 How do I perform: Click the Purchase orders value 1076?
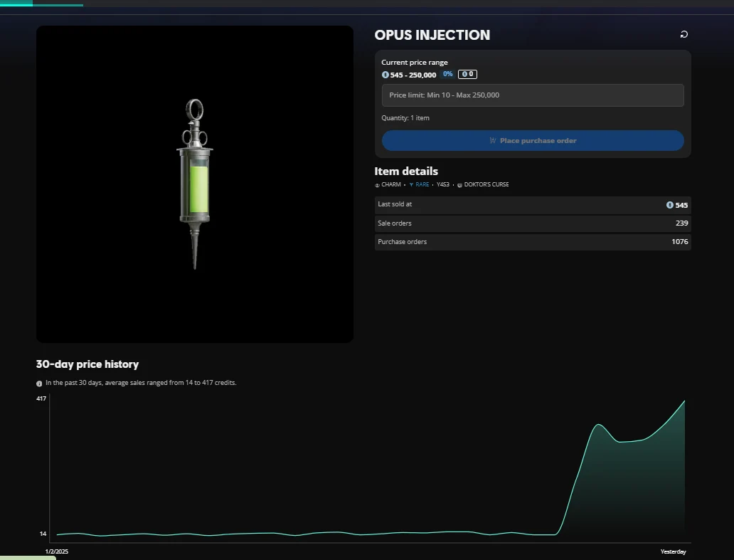(x=680, y=242)
